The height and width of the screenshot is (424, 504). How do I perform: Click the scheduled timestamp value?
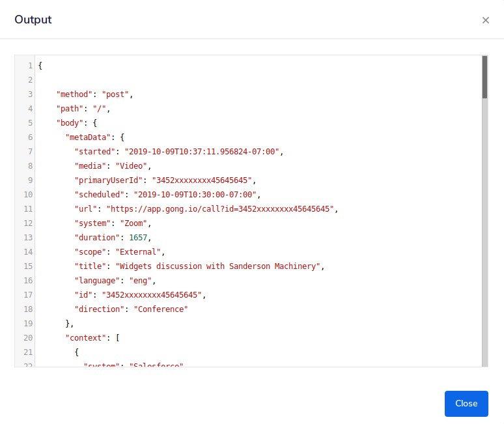(x=197, y=195)
